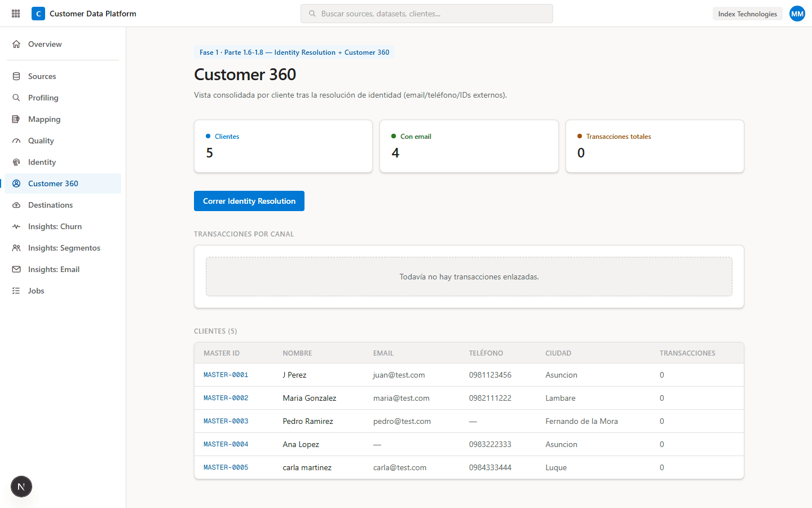Screen dimensions: 812x508
Task: Click the Mapping sidebar icon
Action: (16, 119)
